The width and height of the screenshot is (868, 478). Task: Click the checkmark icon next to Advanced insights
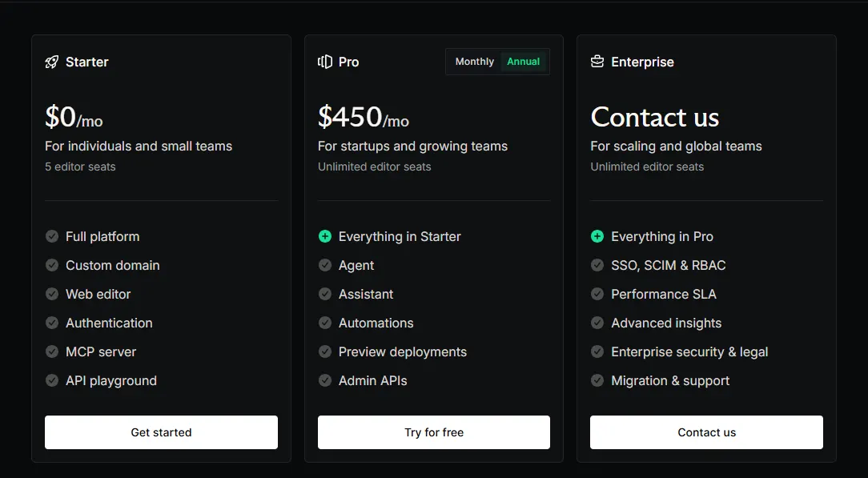click(597, 323)
